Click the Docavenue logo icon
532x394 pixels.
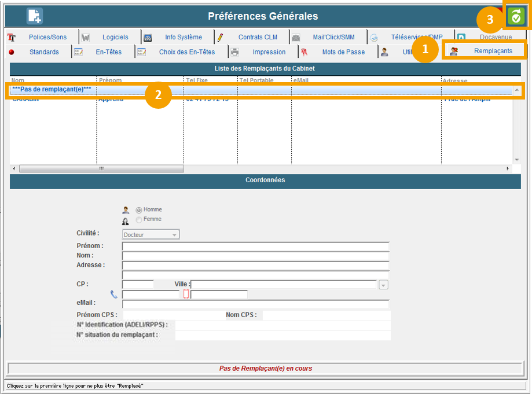point(461,37)
